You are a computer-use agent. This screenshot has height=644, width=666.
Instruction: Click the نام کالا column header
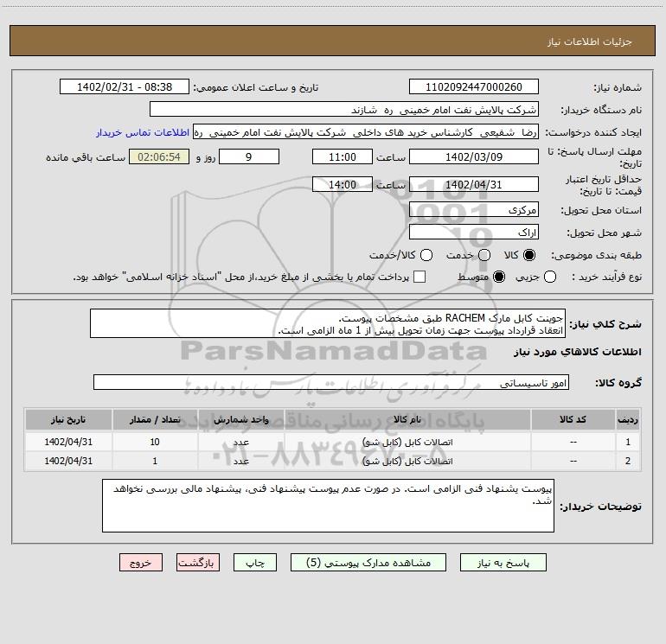coord(407,419)
